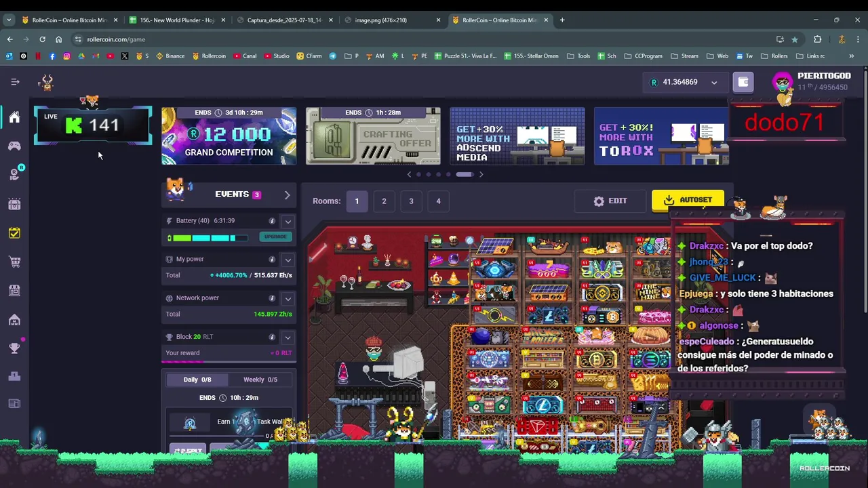Click the EDIT room button
The width and height of the screenshot is (868, 488).
[610, 201]
